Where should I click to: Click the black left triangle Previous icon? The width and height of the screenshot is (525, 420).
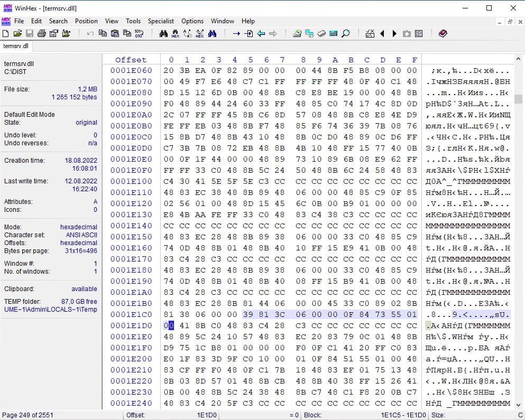pyautogui.click(x=382, y=33)
